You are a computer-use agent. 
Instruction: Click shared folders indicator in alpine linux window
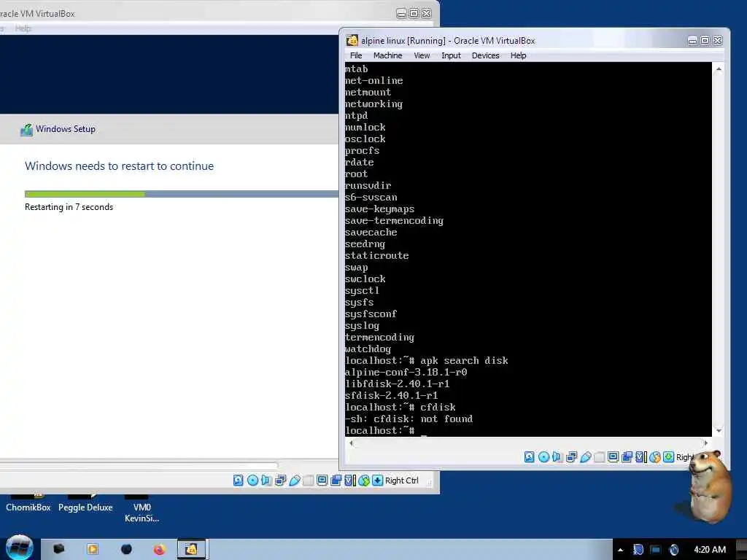point(600,457)
